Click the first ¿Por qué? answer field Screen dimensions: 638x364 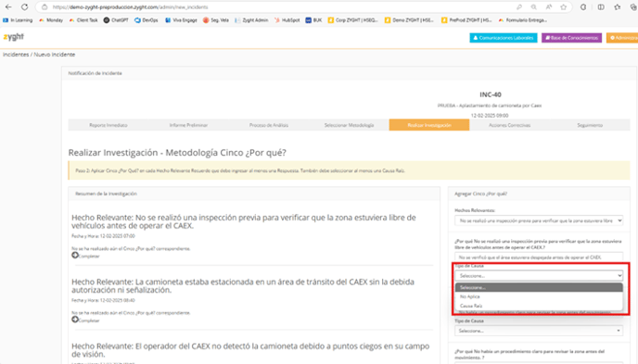tap(539, 257)
